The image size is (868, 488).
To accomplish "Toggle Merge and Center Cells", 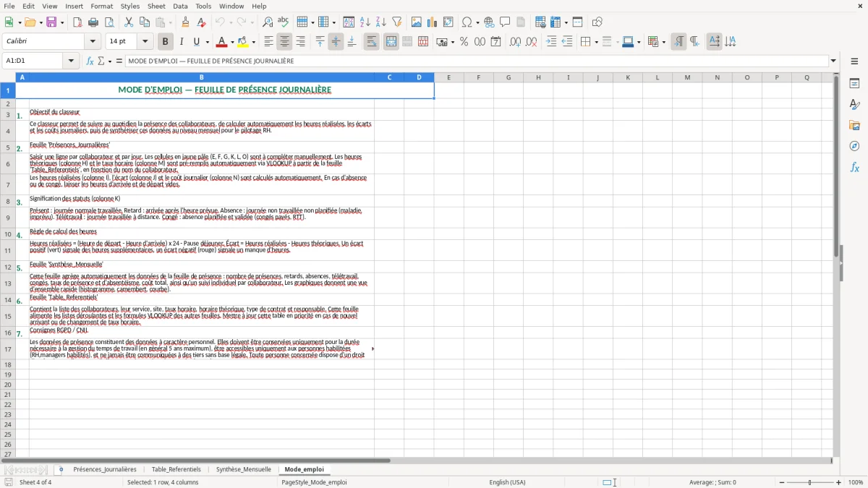I will [391, 42].
